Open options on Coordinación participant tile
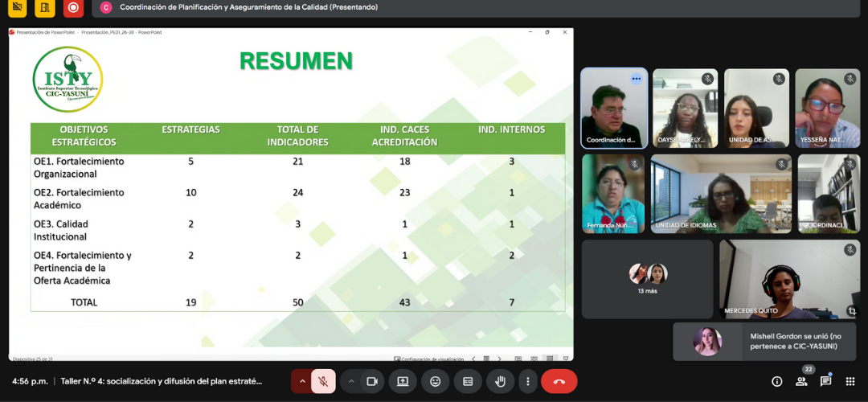Image resolution: width=868 pixels, height=402 pixels. coord(636,79)
